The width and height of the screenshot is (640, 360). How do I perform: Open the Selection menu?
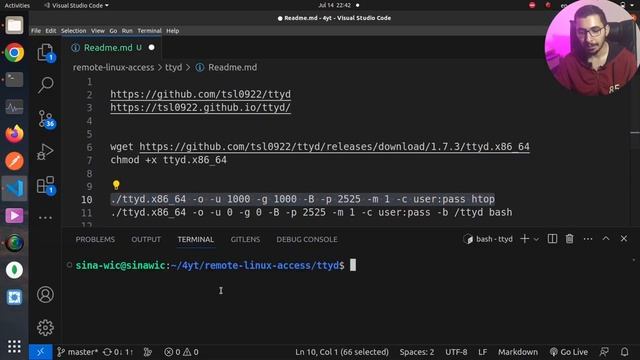coord(73,31)
